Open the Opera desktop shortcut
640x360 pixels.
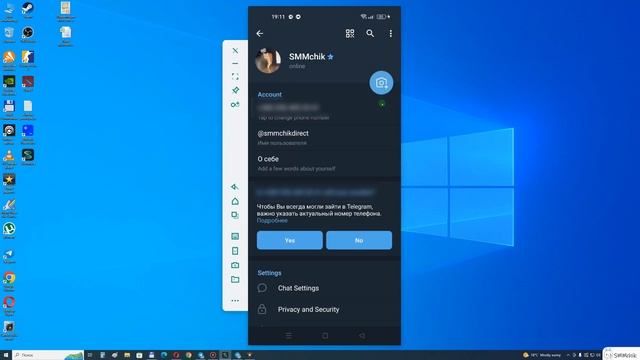[9, 305]
